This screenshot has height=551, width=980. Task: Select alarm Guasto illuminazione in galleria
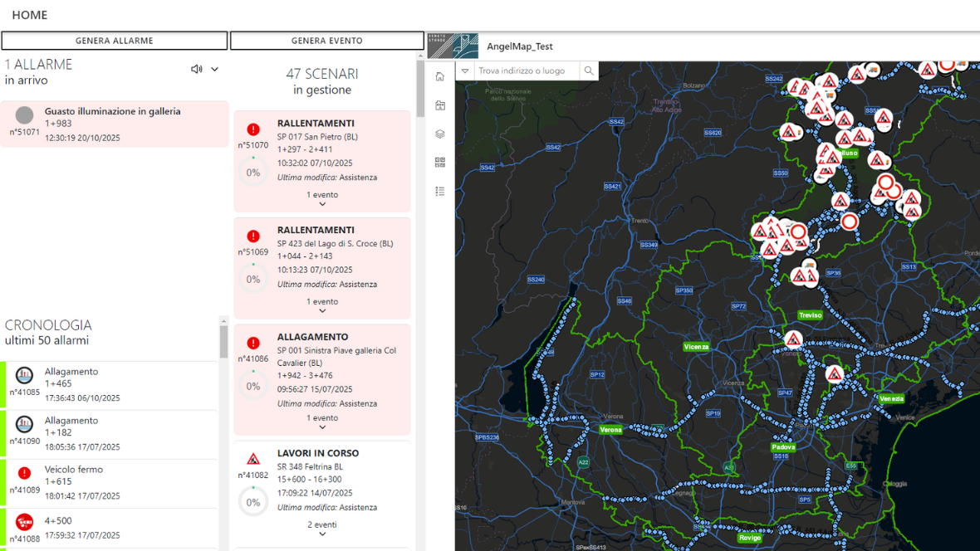point(115,124)
